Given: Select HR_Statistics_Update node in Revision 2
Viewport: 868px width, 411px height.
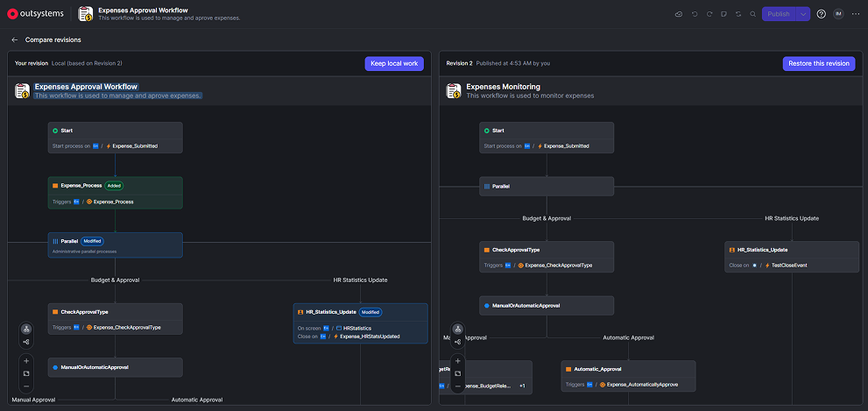Looking at the screenshot, I should (x=792, y=257).
